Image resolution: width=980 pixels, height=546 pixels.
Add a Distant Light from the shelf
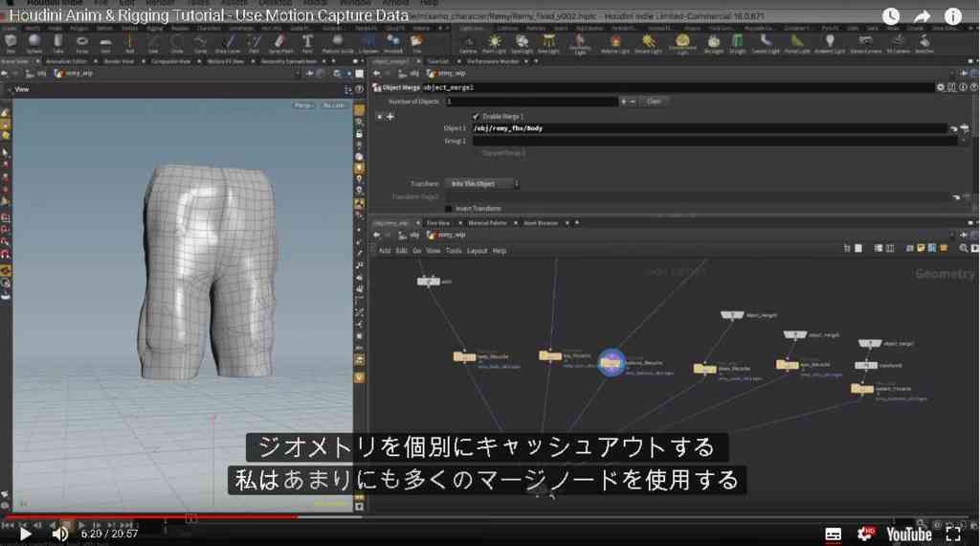(x=648, y=43)
